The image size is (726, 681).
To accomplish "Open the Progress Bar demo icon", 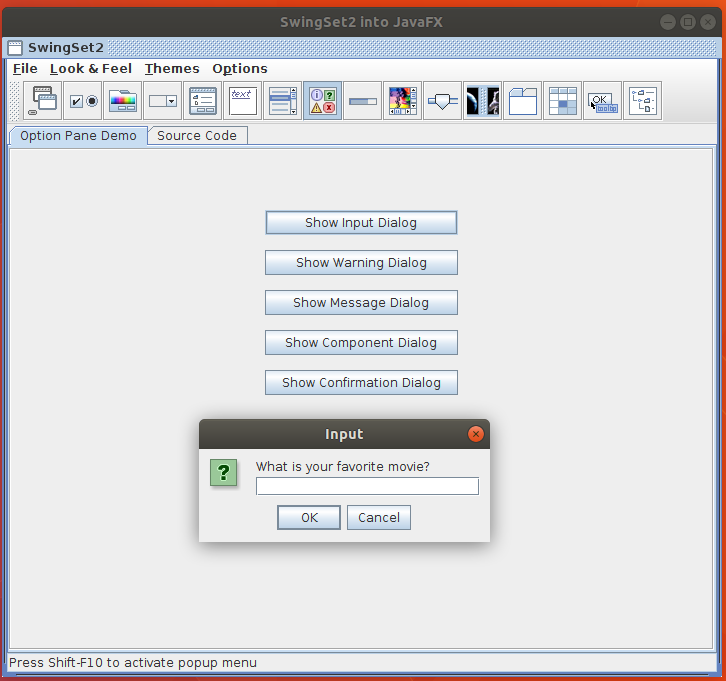I will pos(363,101).
